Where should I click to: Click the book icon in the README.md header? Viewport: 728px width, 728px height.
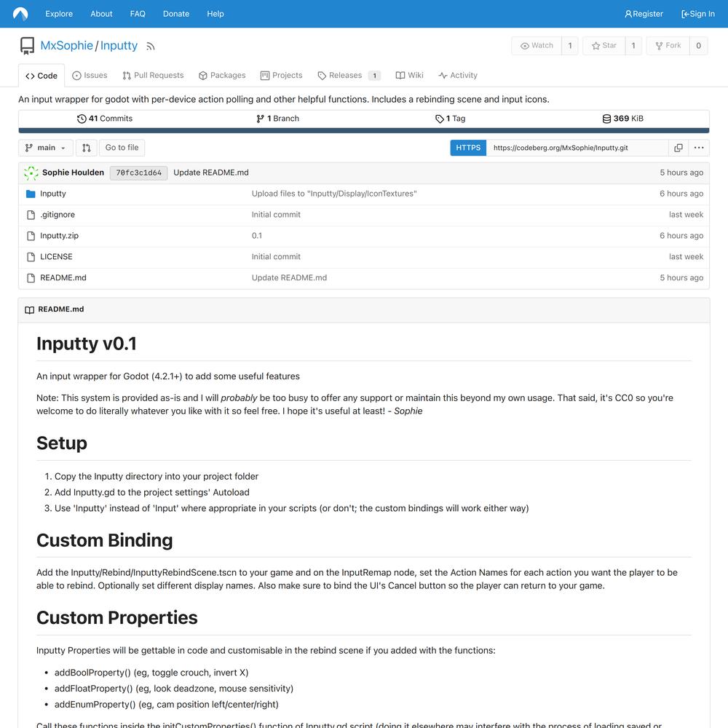pyautogui.click(x=29, y=309)
